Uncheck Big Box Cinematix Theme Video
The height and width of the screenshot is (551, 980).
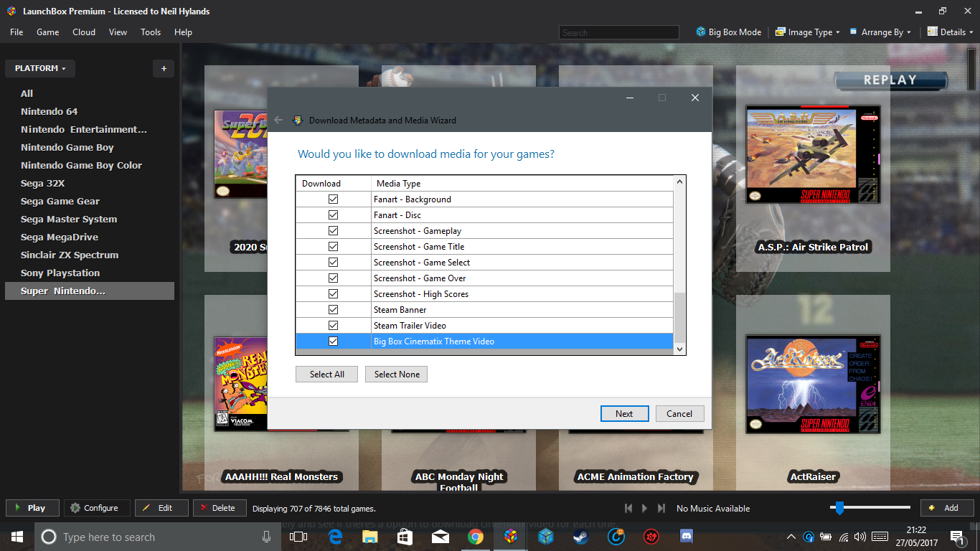pyautogui.click(x=333, y=342)
